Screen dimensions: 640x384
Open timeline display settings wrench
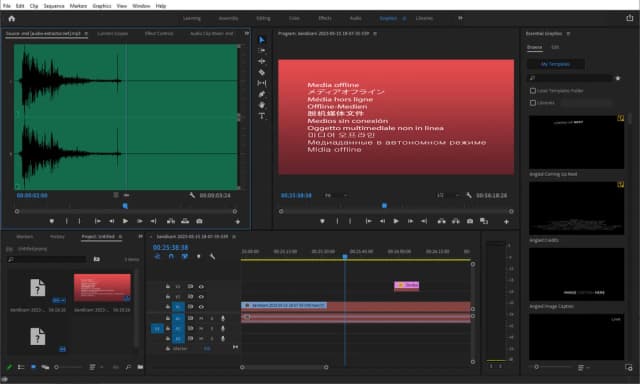coord(212,257)
